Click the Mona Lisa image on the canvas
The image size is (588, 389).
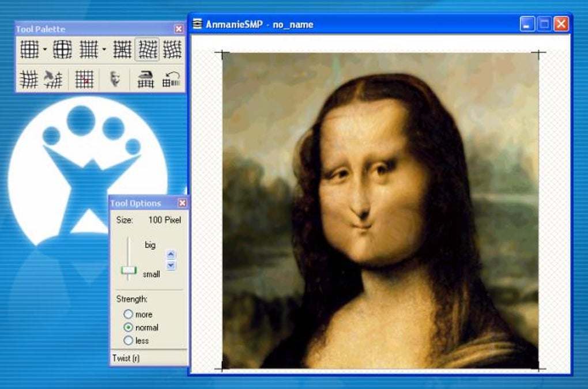[380, 210]
